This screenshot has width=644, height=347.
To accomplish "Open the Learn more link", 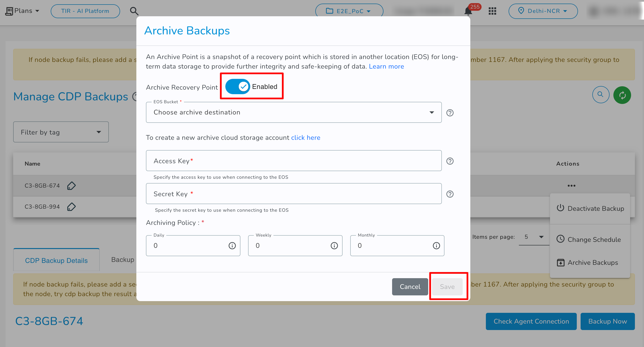I will (386, 66).
